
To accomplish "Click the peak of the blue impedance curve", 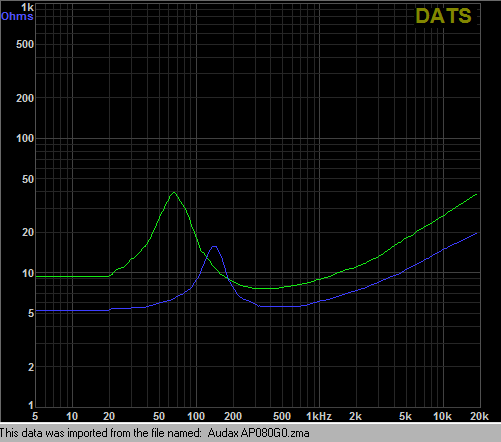I will [214, 247].
